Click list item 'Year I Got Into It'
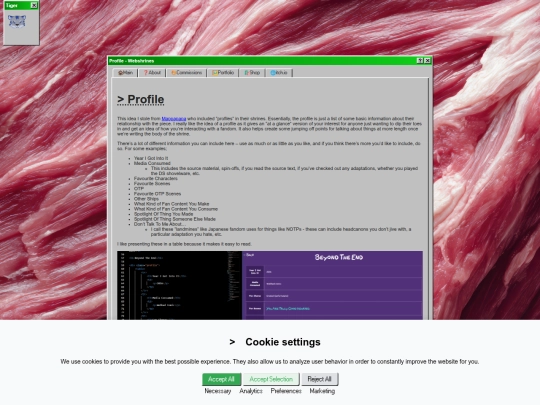 [x=151, y=158]
